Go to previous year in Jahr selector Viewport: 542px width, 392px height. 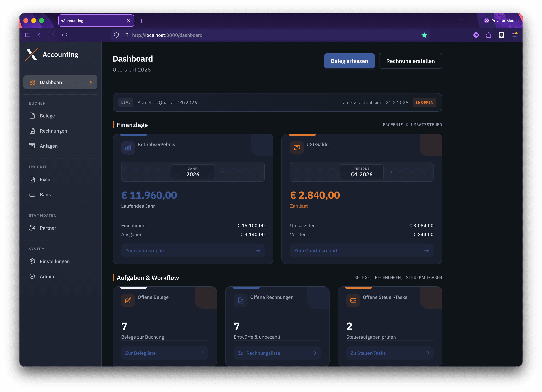click(163, 172)
